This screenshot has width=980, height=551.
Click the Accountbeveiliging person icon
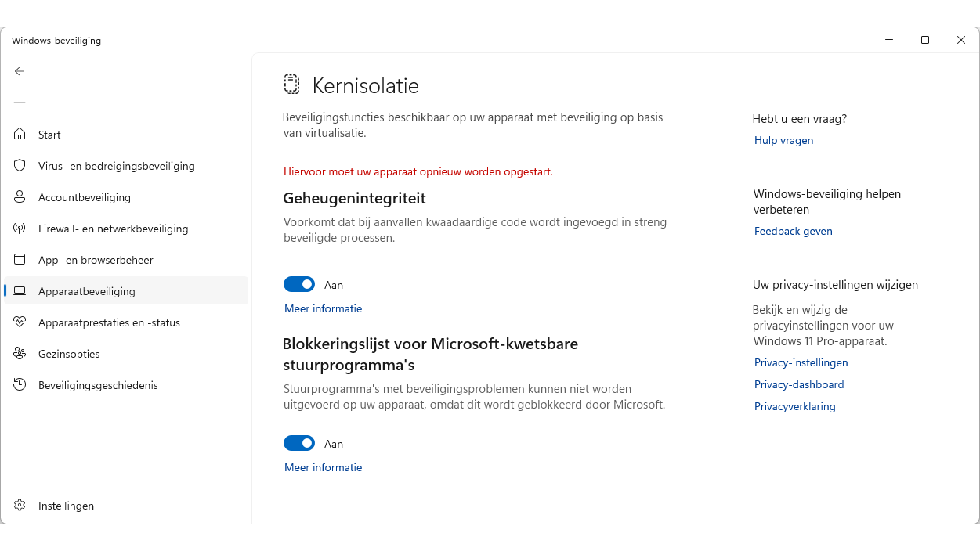tap(20, 197)
